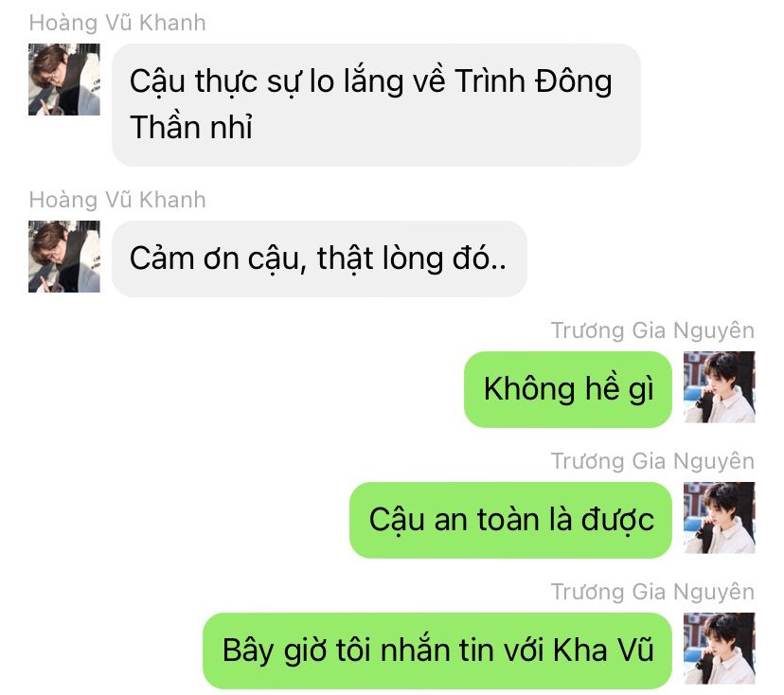Tap the 'Thần nhỉ' second line of first bubble
The height and width of the screenshot is (695, 784).
click(191, 127)
